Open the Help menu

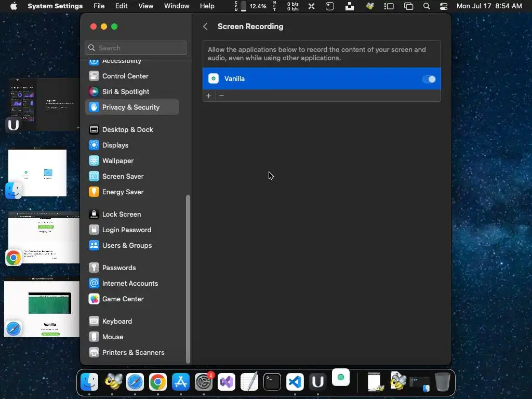(x=207, y=6)
